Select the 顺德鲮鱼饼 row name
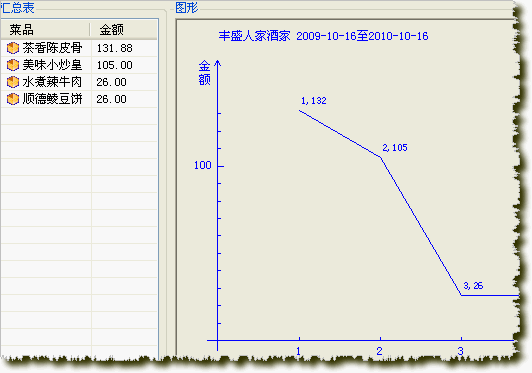Viewport: 532px width, 373px height. click(52, 99)
